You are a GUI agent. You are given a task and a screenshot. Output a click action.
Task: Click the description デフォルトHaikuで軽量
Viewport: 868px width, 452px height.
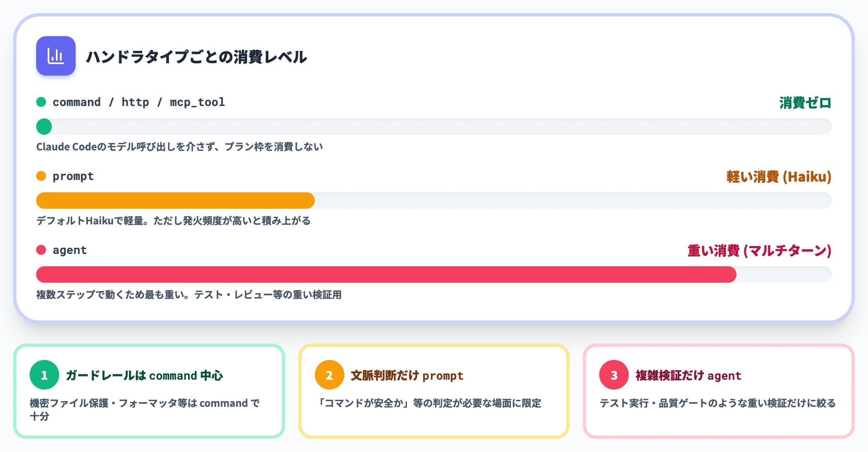[90, 221]
